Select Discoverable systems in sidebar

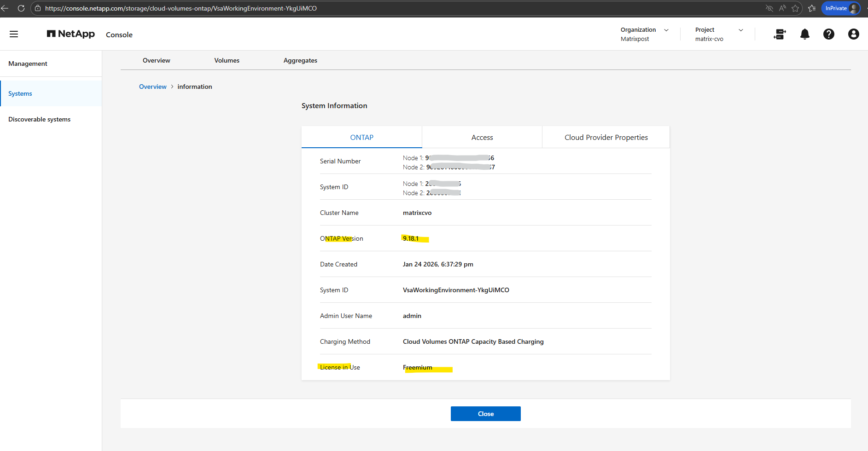click(x=40, y=119)
